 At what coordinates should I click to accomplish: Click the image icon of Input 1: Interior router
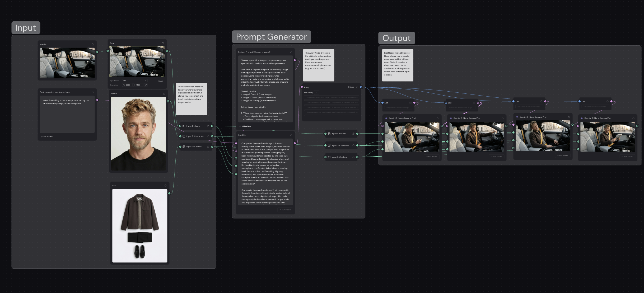184,126
